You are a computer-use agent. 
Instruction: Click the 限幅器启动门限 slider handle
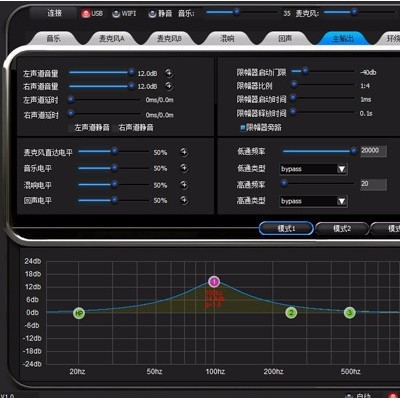click(305, 71)
